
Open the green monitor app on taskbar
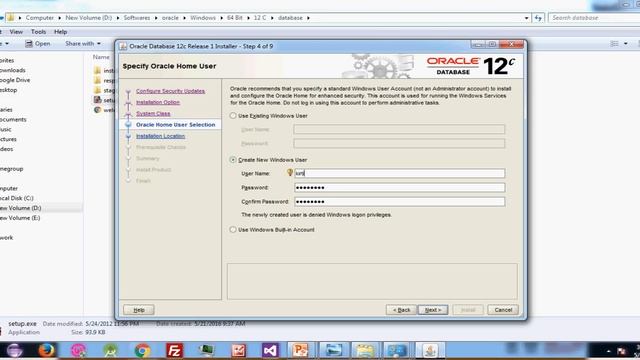point(207,350)
